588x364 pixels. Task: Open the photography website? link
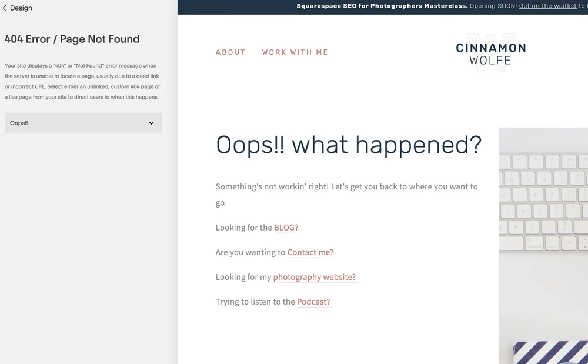coord(314,277)
